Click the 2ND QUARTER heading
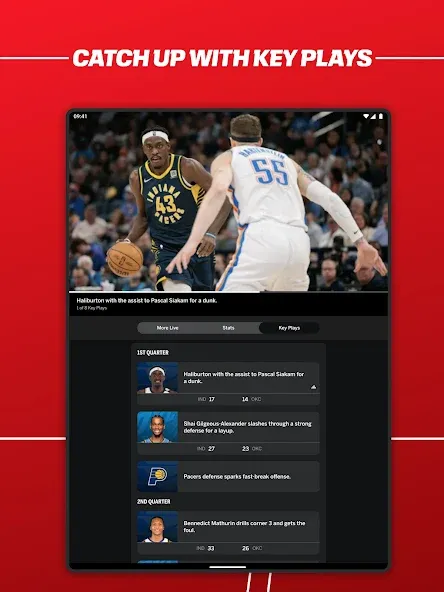This screenshot has width=444, height=592. pos(153,501)
